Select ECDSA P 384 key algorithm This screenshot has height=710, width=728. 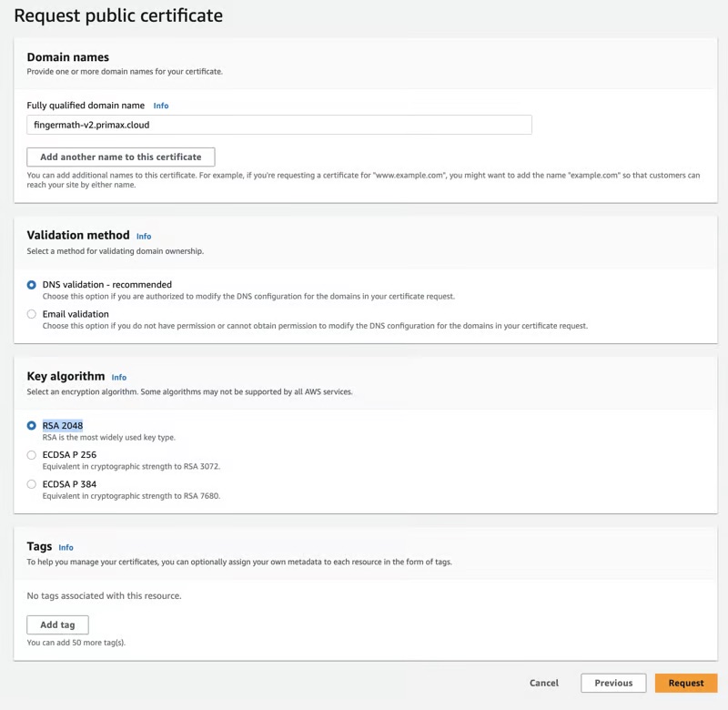pyautogui.click(x=31, y=483)
